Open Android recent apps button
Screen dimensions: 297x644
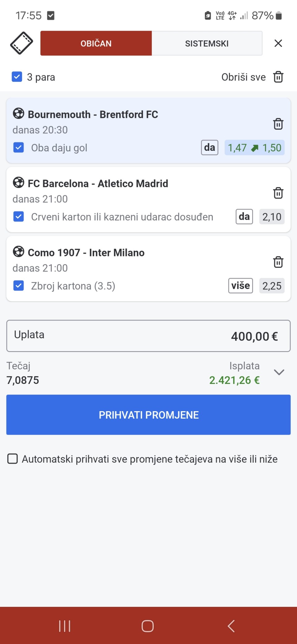point(65,626)
